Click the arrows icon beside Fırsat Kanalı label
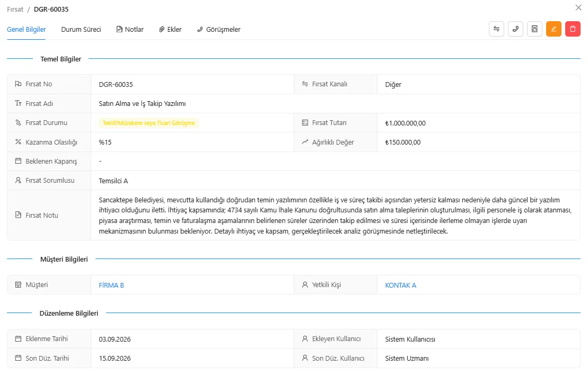 tap(305, 84)
